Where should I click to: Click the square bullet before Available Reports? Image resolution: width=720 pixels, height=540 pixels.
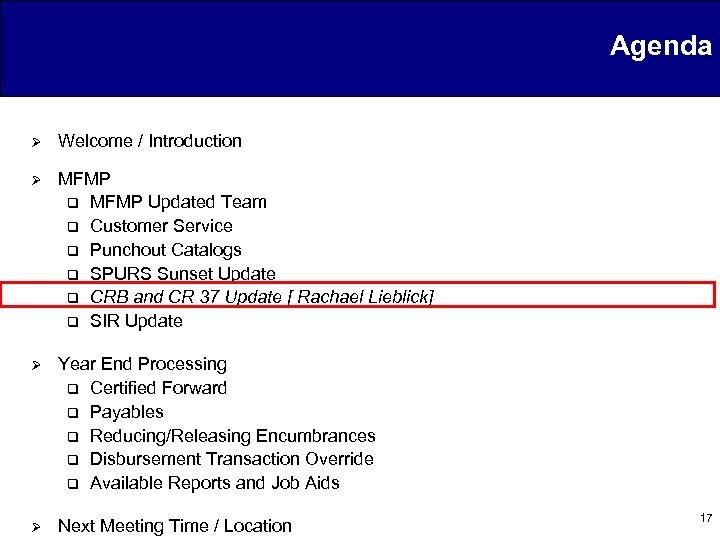point(73,484)
